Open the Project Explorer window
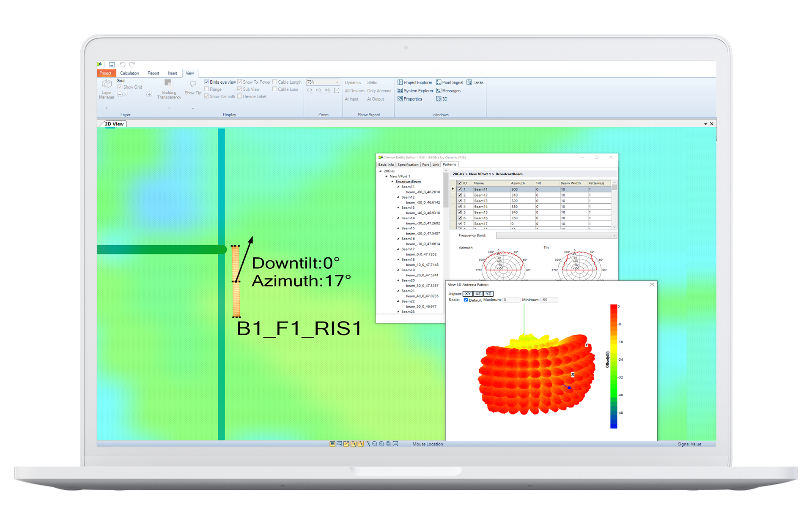Image resolution: width=812 pixels, height=524 pixels. [x=415, y=82]
